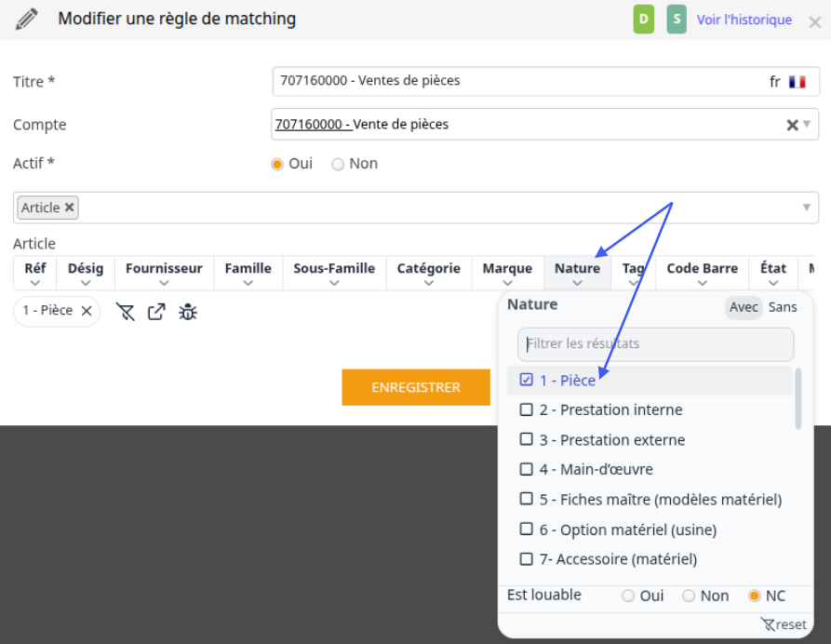This screenshot has height=644, width=831.
Task: Clear all filters with crossed funnel icon
Action: point(125,312)
